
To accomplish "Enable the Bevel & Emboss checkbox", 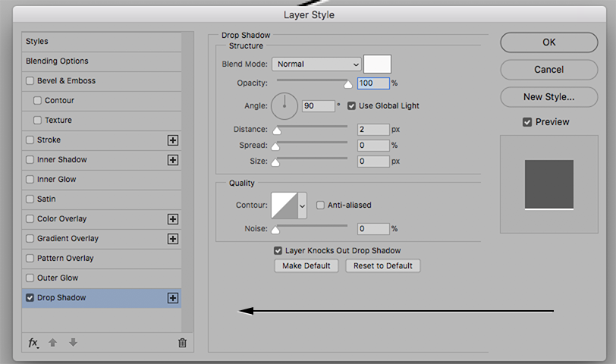I will 30,81.
